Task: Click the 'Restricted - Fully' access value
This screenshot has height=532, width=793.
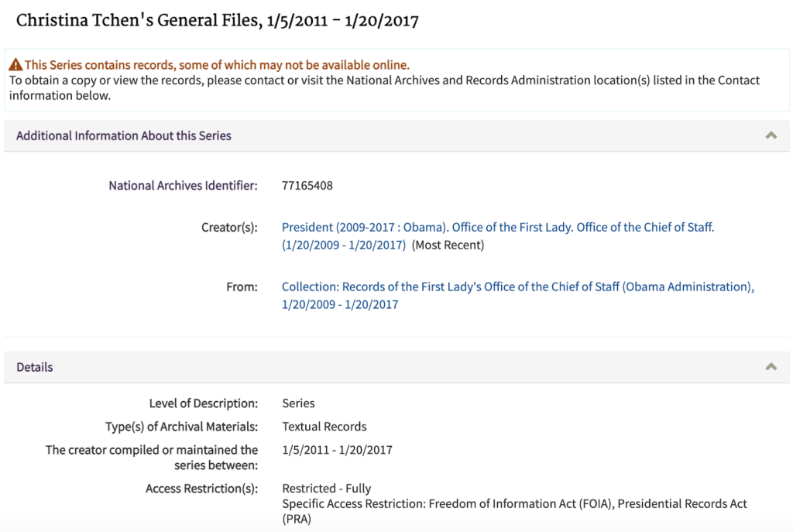Action: 326,489
